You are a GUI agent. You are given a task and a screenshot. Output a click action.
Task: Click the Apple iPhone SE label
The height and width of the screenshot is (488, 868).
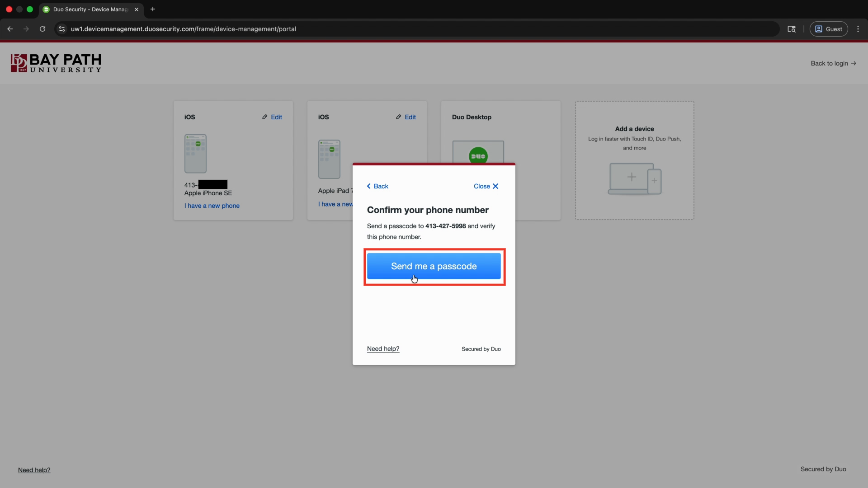tap(208, 193)
